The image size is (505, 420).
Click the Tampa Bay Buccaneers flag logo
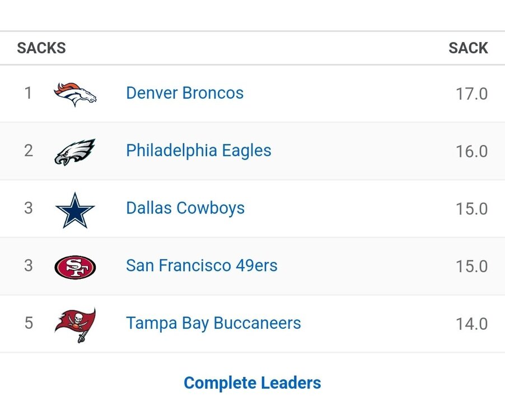[x=75, y=324]
